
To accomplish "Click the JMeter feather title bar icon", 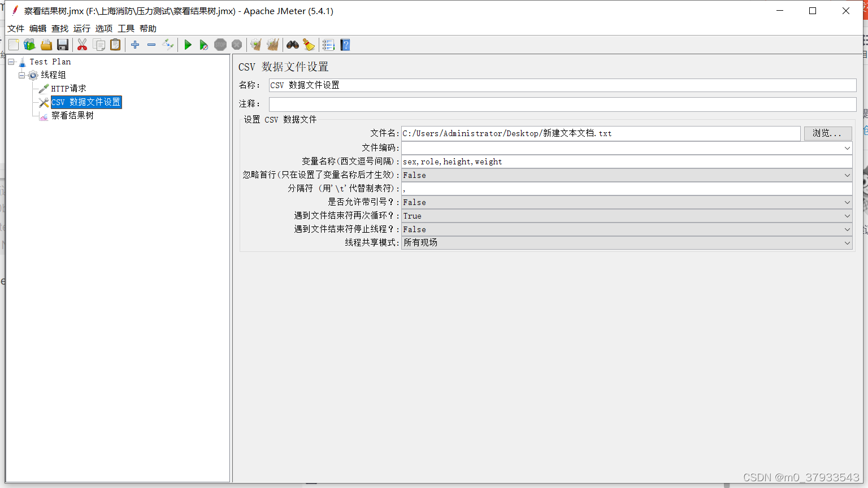I will coord(15,11).
